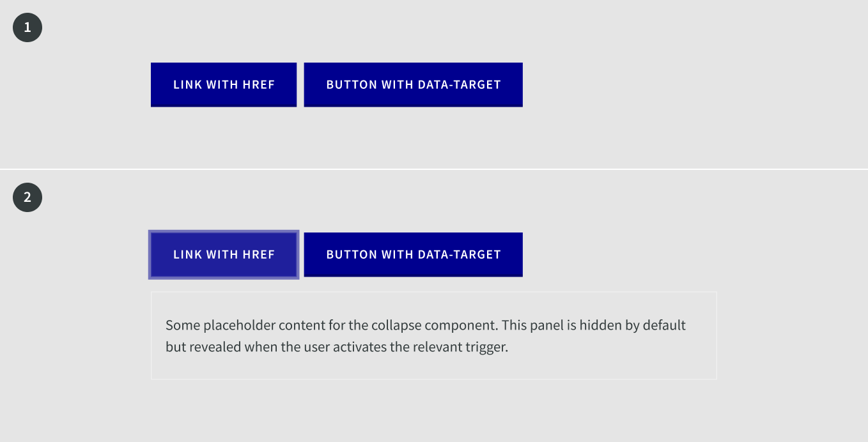Click the number 2 example badge
The width and height of the screenshot is (868, 442).
point(27,197)
